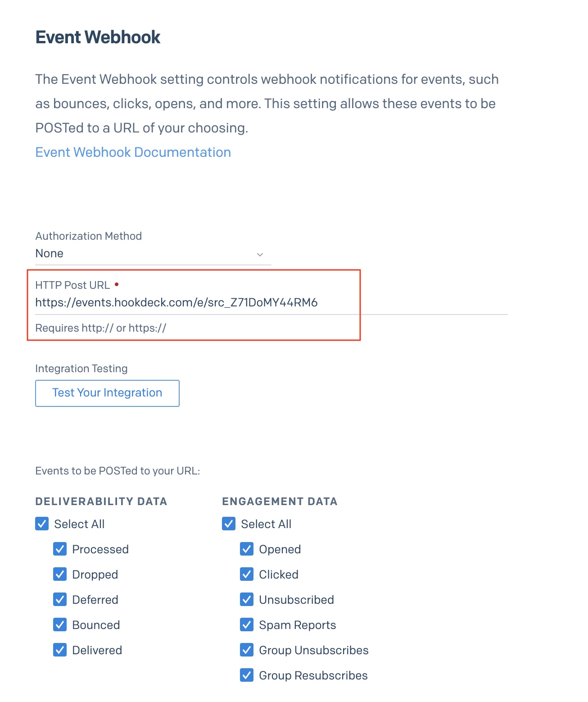Click Test Your Integration
The width and height of the screenshot is (588, 702).
coord(107,393)
